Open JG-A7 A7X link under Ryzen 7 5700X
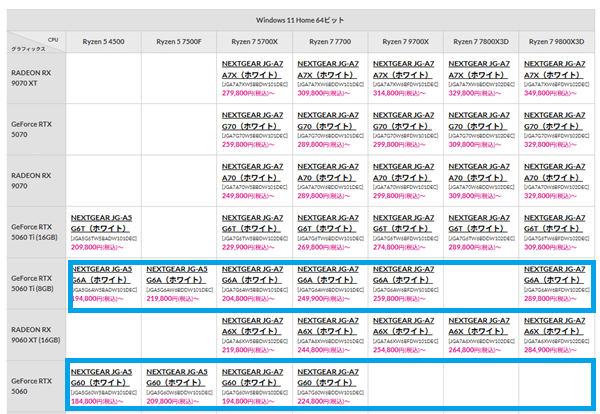Screen dimensions: 600x414 click(254, 68)
